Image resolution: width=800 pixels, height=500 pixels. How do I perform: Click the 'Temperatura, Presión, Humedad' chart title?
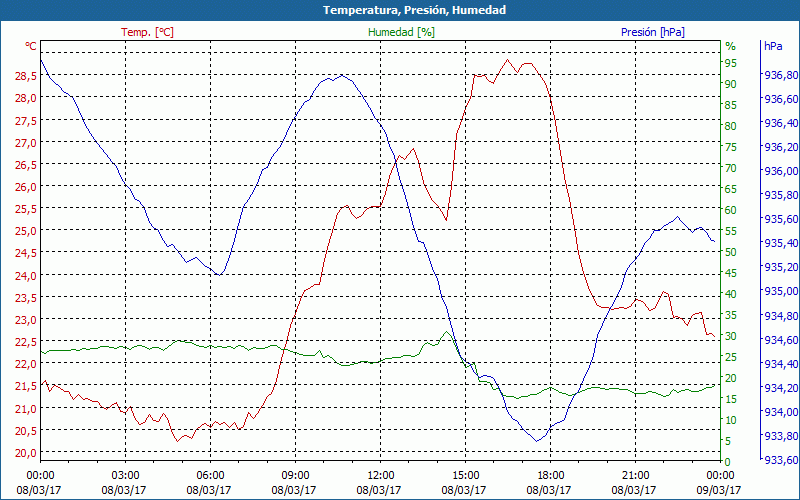click(x=414, y=10)
